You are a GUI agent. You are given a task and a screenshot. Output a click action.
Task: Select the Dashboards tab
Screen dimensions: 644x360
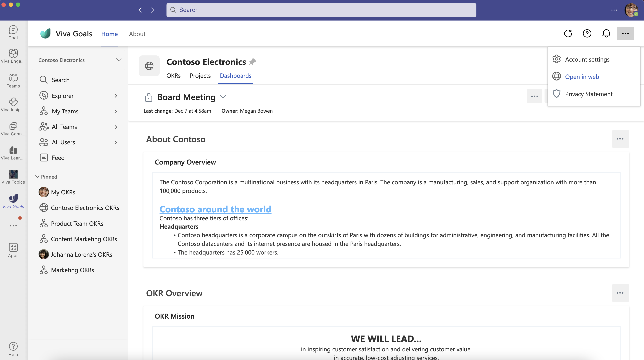(x=236, y=75)
